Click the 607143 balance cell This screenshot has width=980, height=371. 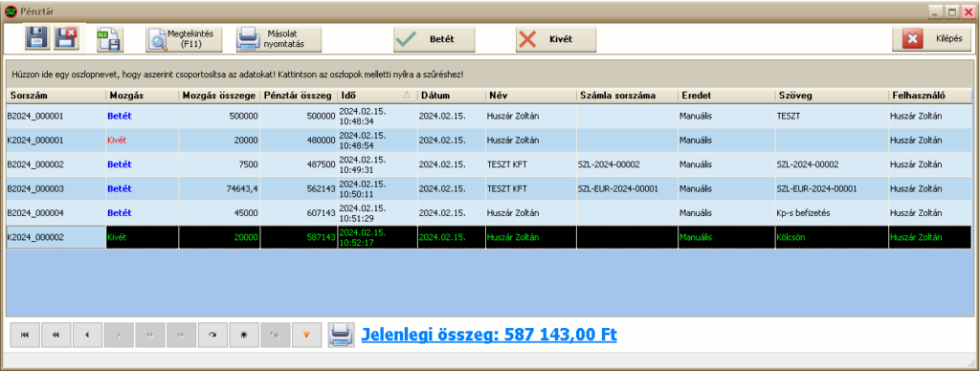299,213
